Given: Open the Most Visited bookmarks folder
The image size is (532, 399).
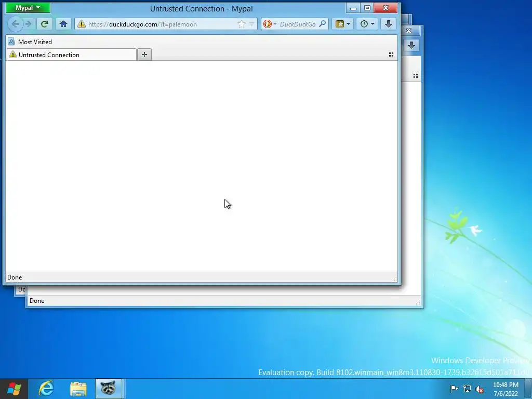Looking at the screenshot, I should [30, 42].
